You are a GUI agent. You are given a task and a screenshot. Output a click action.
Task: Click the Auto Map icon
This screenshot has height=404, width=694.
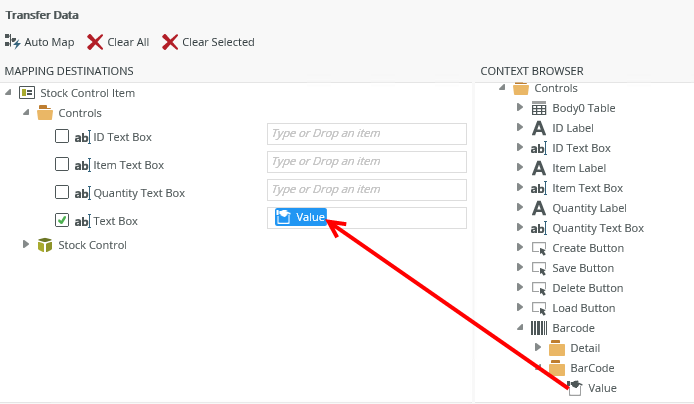pos(13,42)
